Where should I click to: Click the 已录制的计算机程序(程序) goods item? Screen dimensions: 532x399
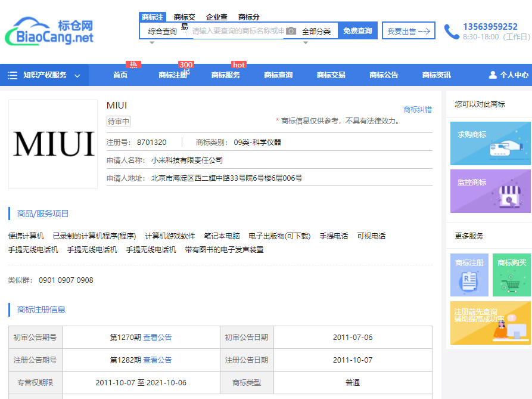94,236
